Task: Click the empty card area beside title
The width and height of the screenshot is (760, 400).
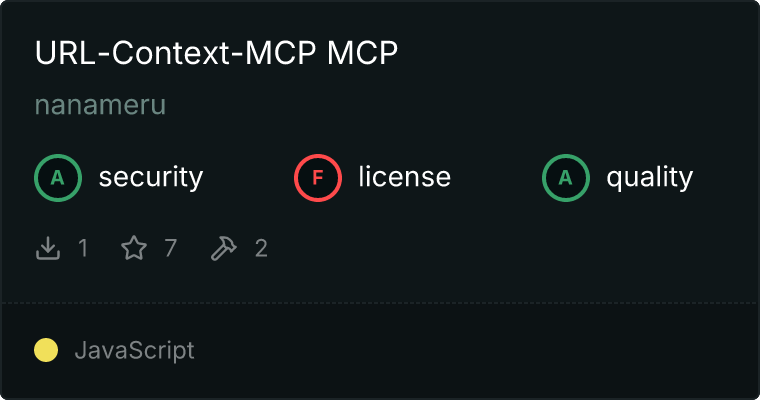Action: (577, 52)
